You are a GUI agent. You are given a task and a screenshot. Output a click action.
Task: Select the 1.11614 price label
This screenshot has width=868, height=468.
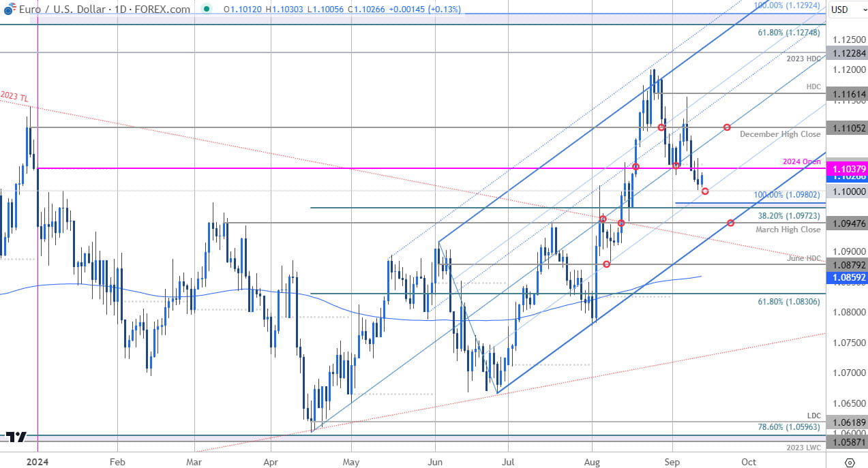[x=846, y=94]
